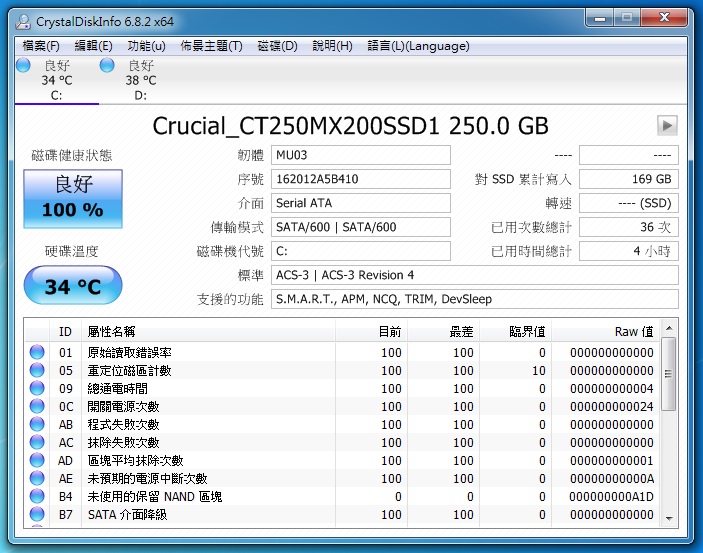Screen dimensions: 703x553
Task: Click the disk title Crucial_CT250MX200SSD1 250.0 GB
Action: (350, 126)
